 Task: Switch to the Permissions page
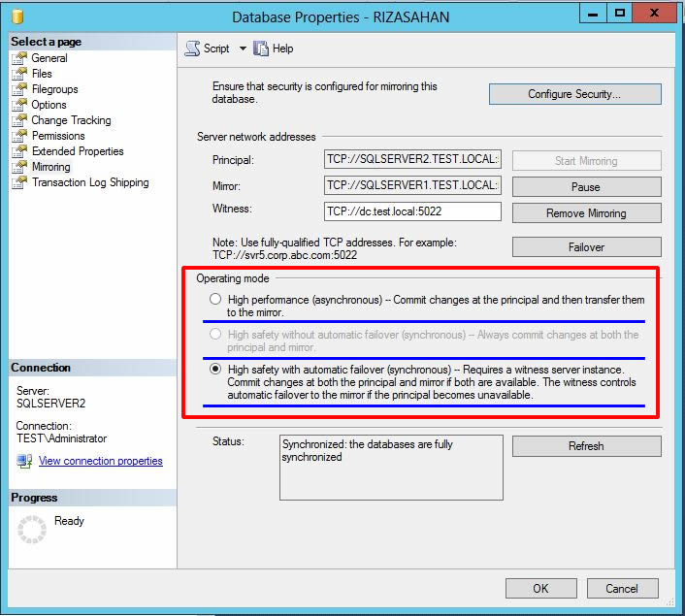coord(58,136)
